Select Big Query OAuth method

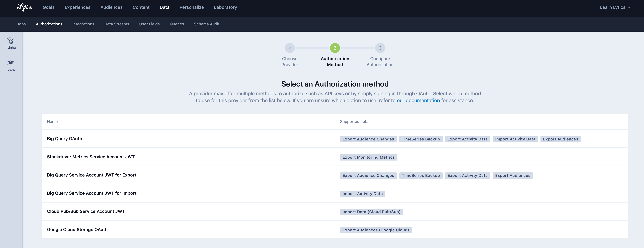[x=64, y=139]
